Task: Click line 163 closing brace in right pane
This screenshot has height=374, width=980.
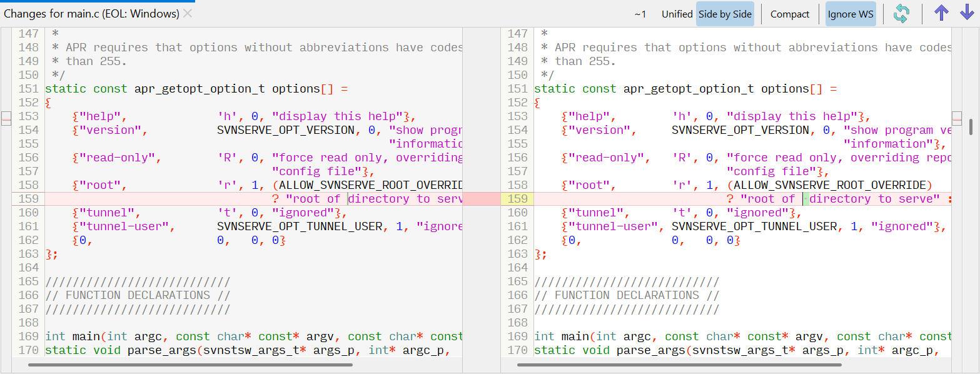Action: (538, 253)
